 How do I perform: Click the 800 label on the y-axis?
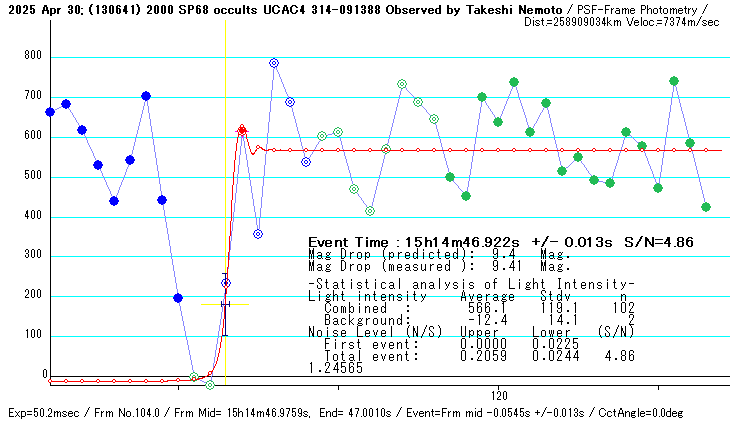(x=32, y=57)
